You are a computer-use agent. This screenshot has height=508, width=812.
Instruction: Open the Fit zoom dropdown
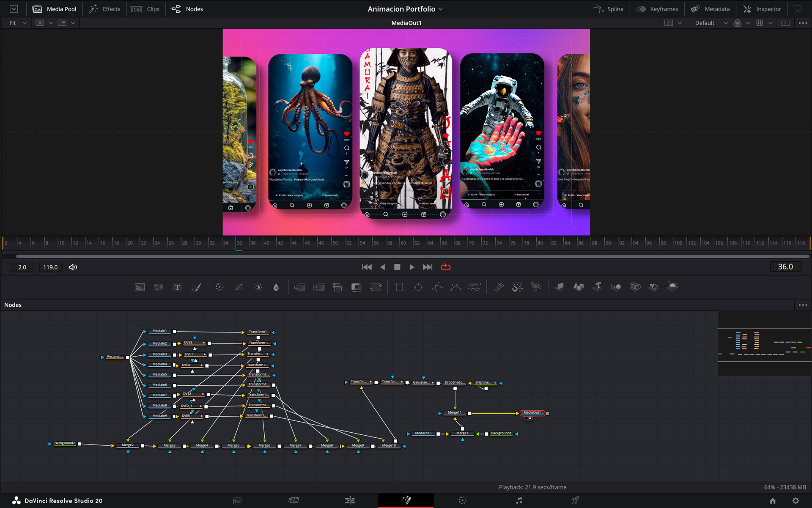[x=18, y=23]
